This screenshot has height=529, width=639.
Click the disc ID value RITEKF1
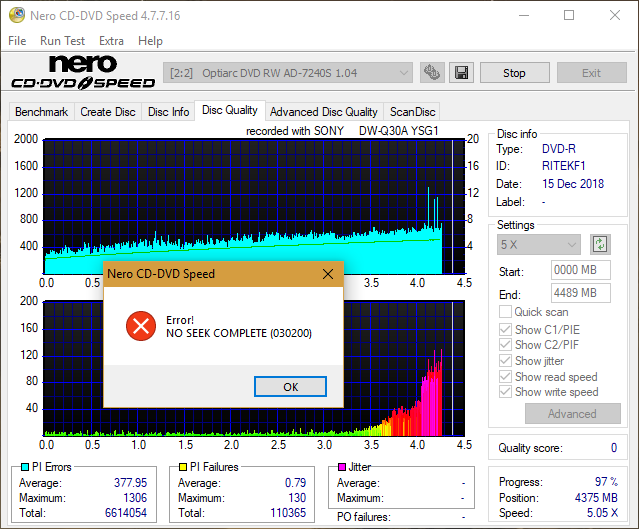coord(564,166)
